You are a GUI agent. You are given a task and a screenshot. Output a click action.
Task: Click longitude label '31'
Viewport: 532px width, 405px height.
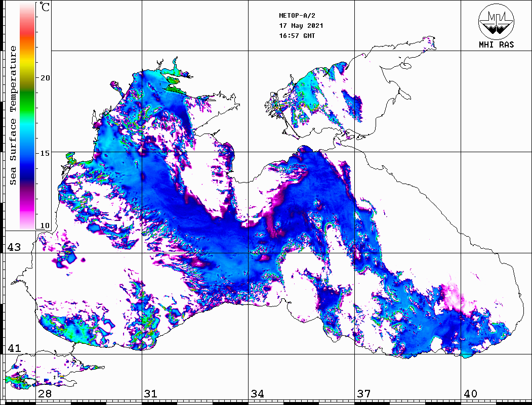click(151, 394)
